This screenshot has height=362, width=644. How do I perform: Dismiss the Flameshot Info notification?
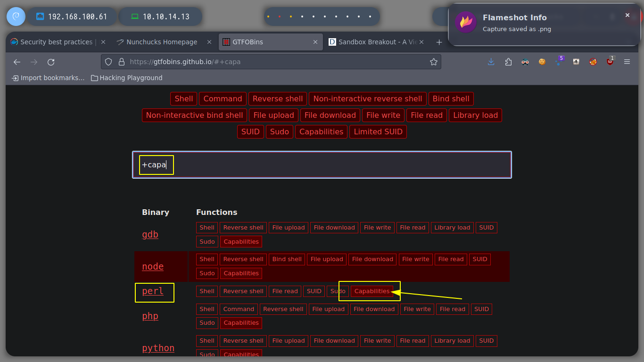click(x=627, y=15)
